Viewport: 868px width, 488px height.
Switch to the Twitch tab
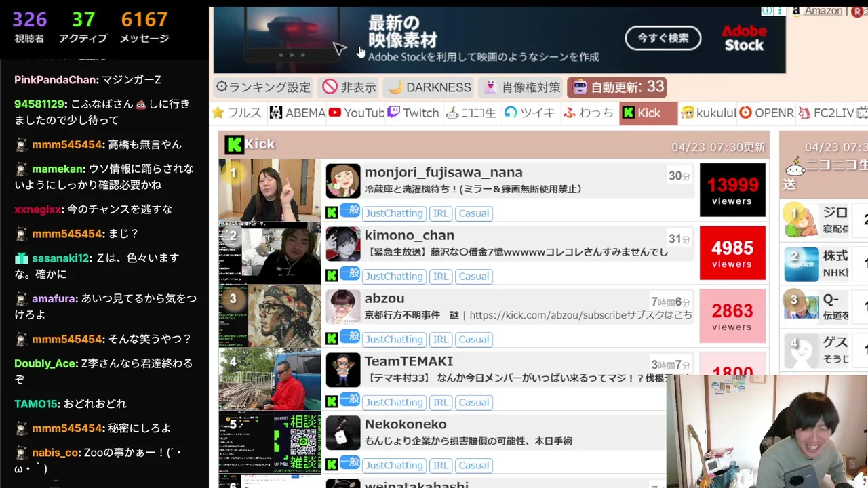pyautogui.click(x=414, y=113)
